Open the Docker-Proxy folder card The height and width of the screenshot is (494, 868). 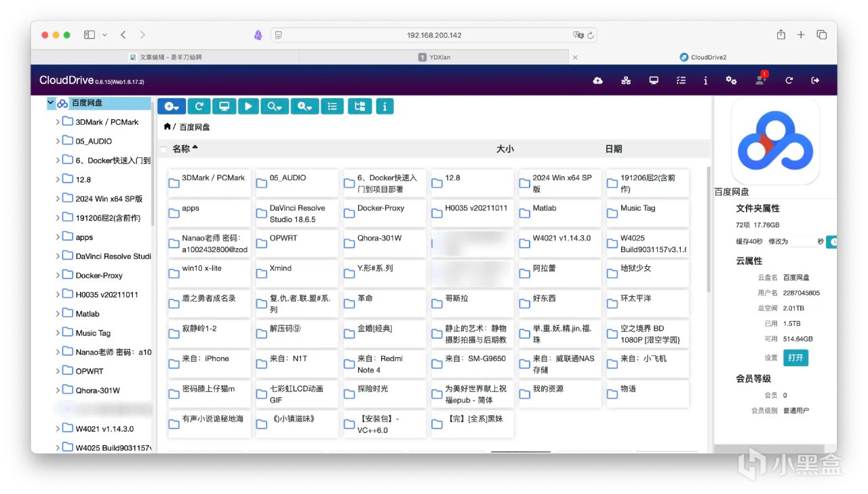tap(384, 213)
